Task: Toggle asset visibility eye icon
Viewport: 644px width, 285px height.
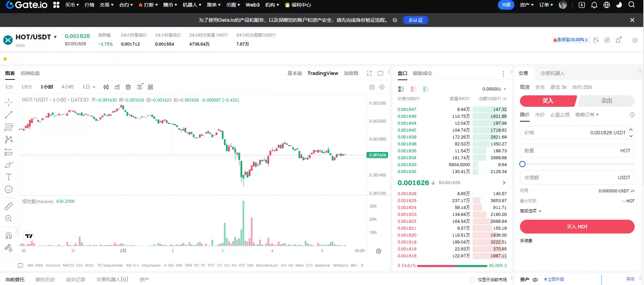Action: (535, 279)
